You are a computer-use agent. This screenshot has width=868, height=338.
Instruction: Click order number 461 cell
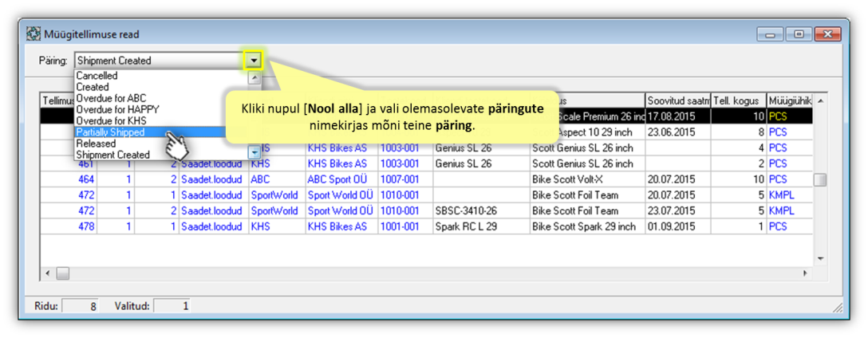[69, 163]
